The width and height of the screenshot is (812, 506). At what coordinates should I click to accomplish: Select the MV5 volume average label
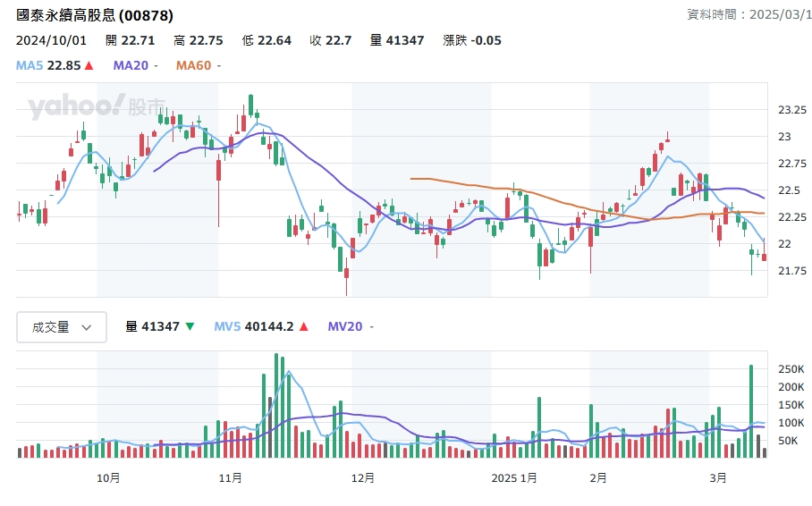point(229,327)
